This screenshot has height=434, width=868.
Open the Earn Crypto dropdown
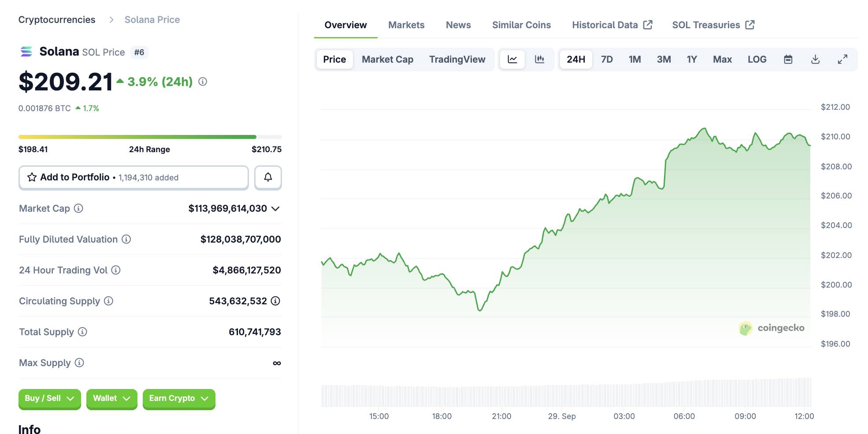point(178,399)
